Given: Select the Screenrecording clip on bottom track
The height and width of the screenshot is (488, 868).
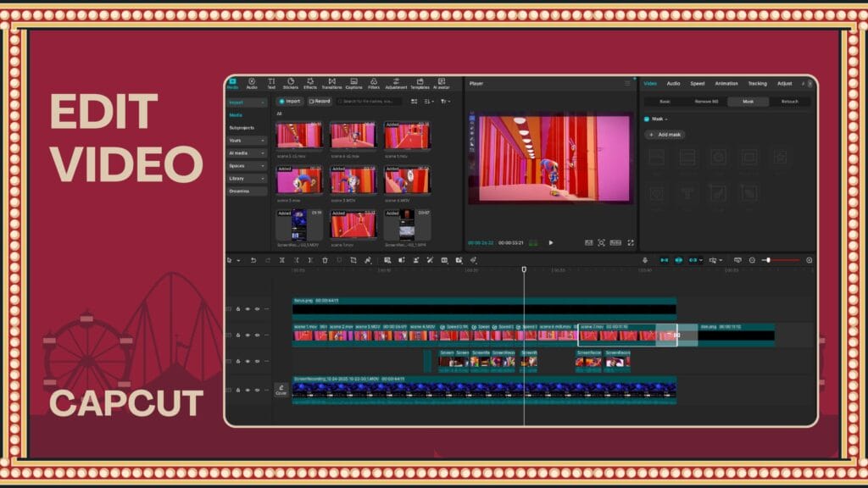Looking at the screenshot, I should pyautogui.click(x=484, y=390).
